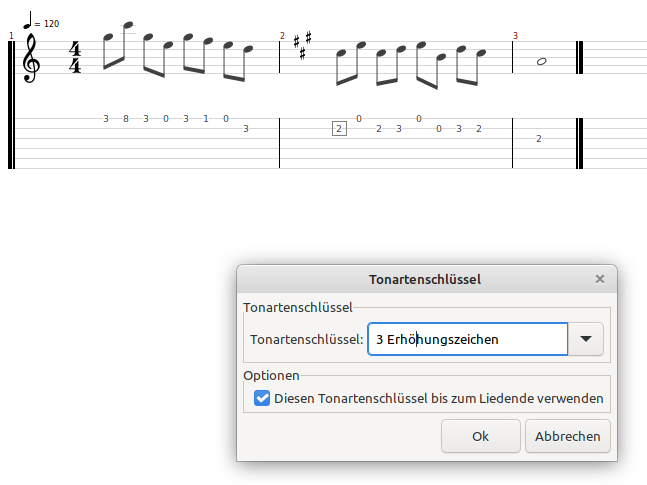The width and height of the screenshot is (647, 485).
Task: Click tab fret number 8 in measure 1
Action: pos(126,119)
